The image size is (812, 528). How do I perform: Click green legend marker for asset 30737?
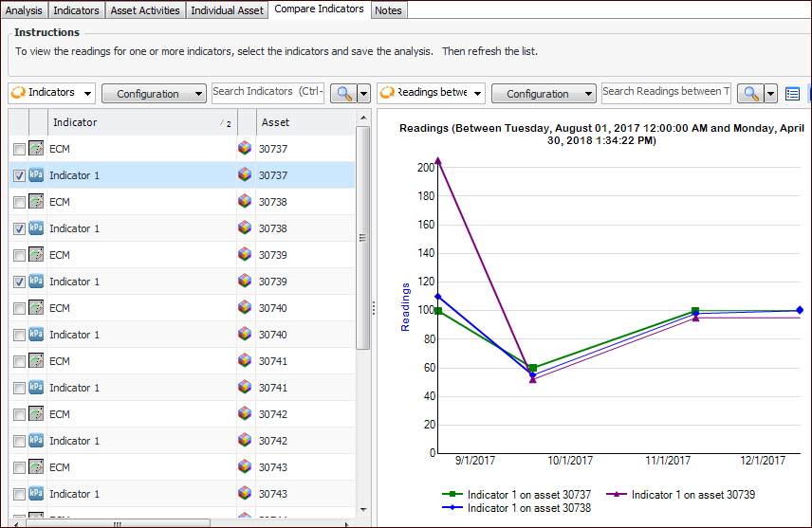(453, 494)
